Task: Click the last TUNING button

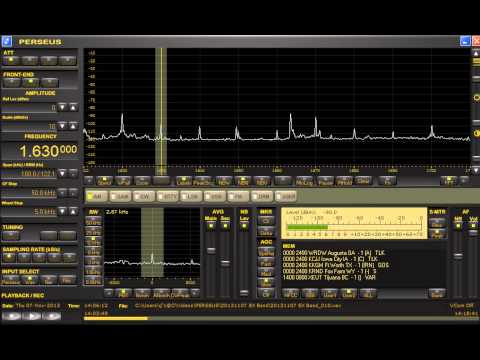Action: click(68, 236)
